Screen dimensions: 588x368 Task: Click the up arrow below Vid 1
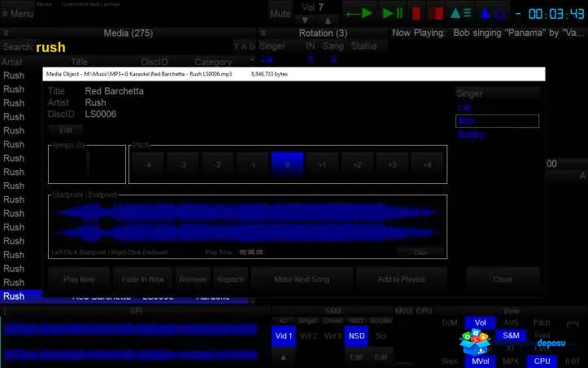coord(284,357)
